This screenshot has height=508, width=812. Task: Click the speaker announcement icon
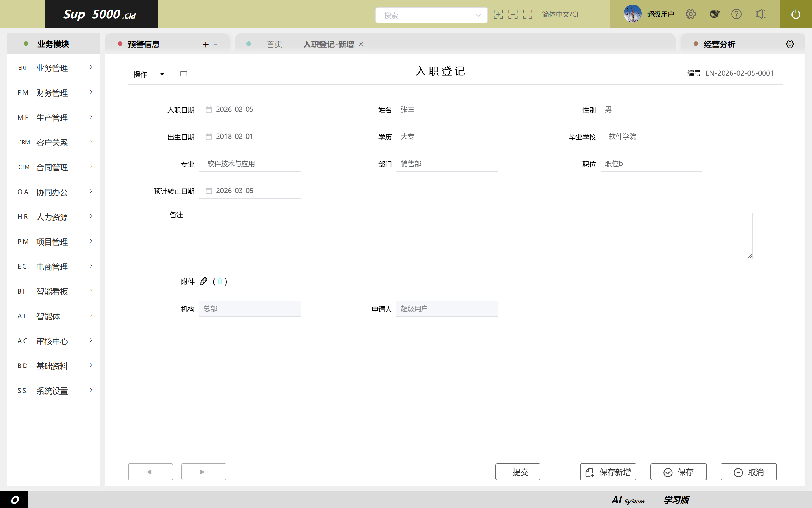pyautogui.click(x=760, y=14)
